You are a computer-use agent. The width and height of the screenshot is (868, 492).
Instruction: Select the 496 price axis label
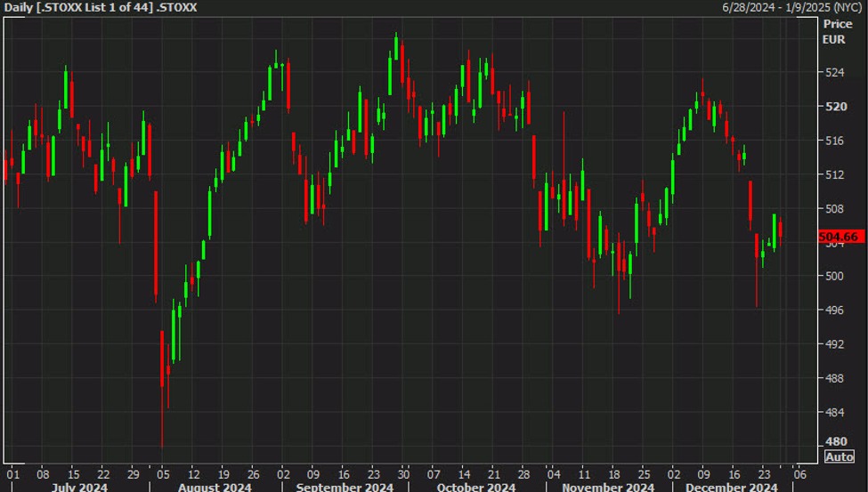point(834,310)
